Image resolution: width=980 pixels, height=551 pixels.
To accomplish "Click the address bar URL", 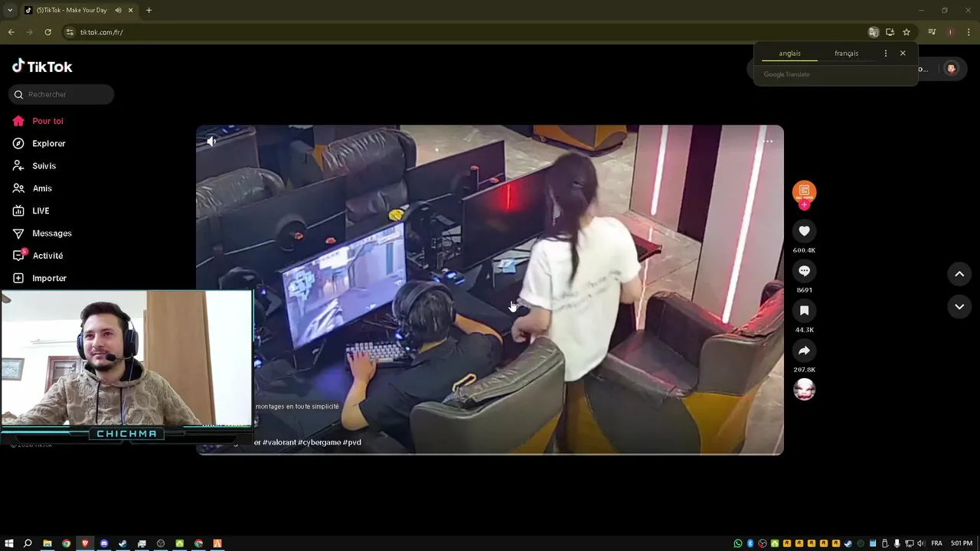I will (102, 32).
